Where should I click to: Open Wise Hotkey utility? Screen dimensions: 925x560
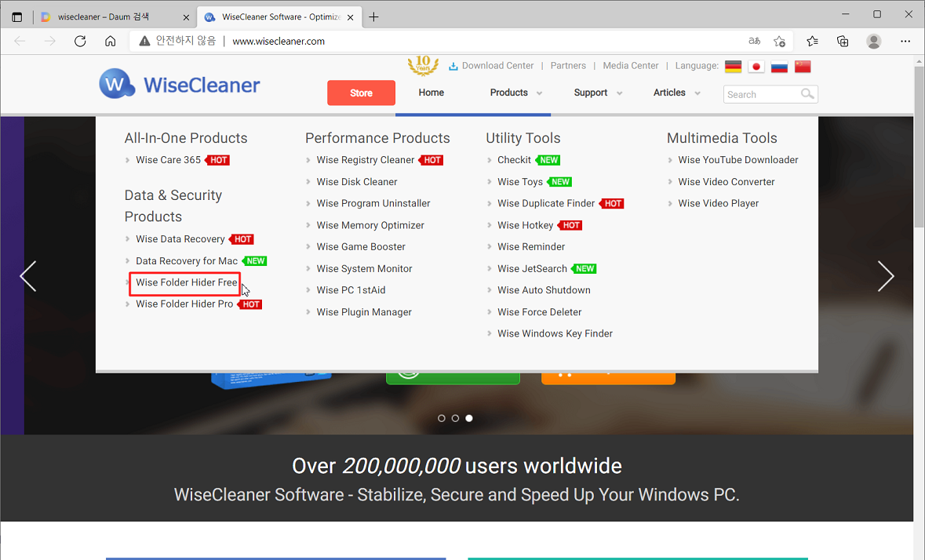click(525, 225)
